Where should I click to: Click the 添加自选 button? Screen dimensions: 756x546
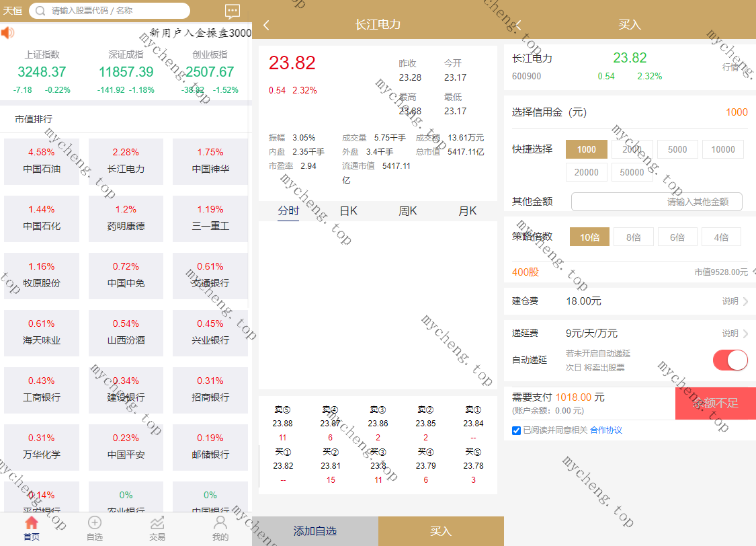pos(315,531)
